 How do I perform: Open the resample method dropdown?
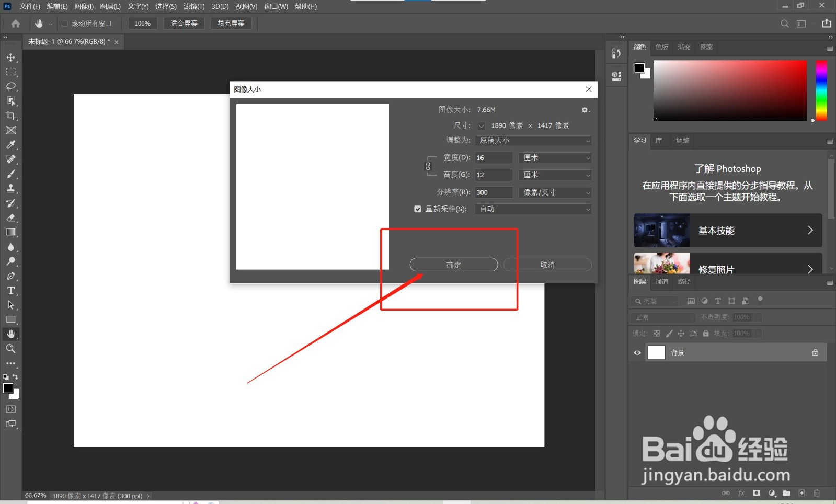(x=533, y=209)
